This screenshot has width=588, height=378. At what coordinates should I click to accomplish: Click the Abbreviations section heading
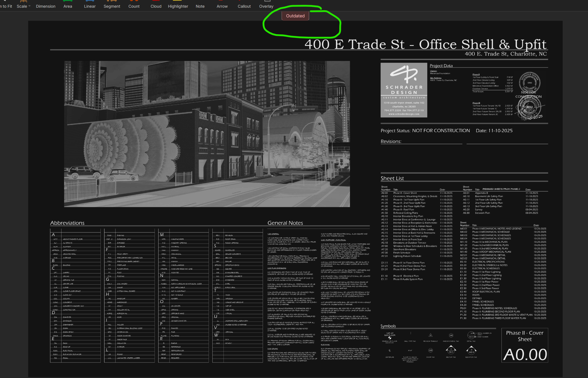point(67,223)
